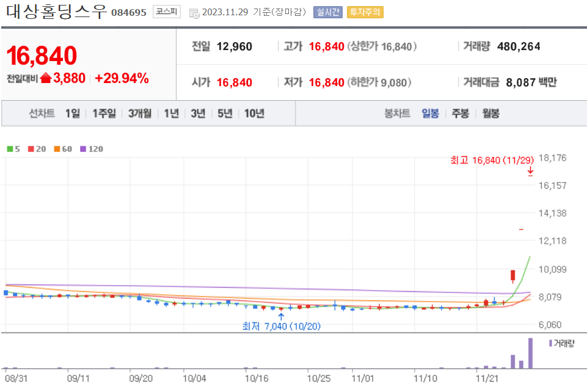Image resolution: width=587 pixels, height=392 pixels.
Task: Click the 08/31 date axis label
Action: (16, 379)
